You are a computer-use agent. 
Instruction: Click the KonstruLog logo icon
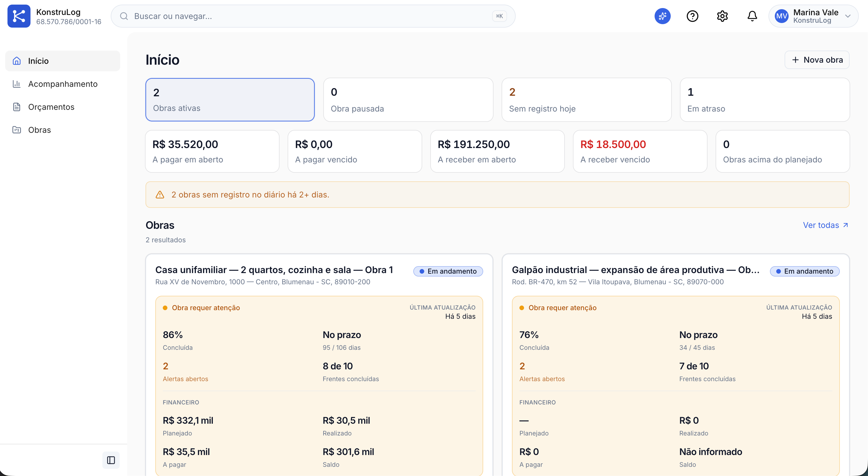pyautogui.click(x=19, y=16)
